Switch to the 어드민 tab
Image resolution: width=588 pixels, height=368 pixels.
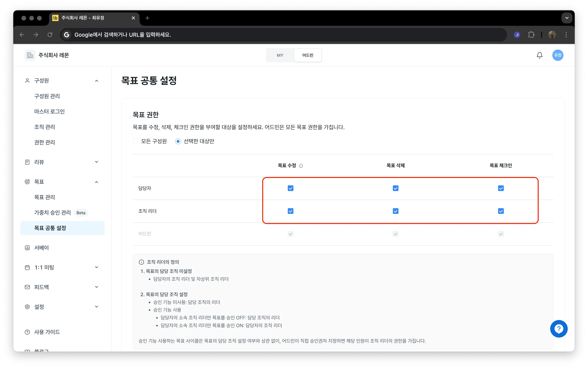(308, 55)
